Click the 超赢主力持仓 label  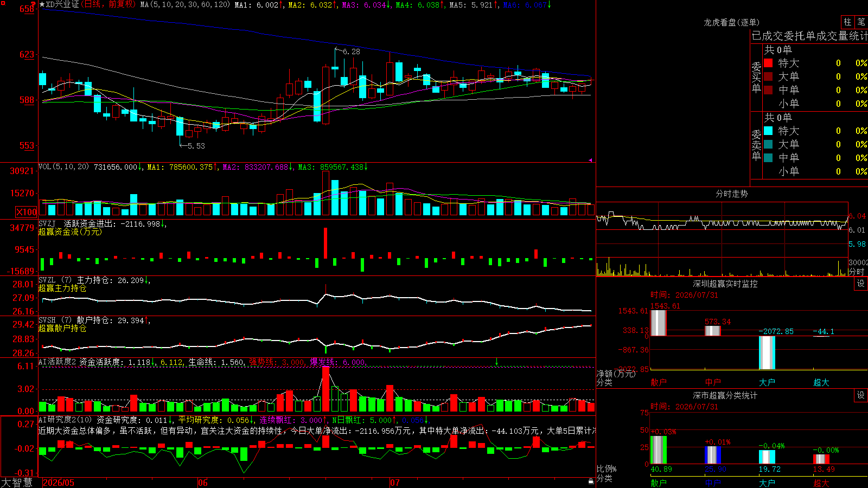coord(62,288)
